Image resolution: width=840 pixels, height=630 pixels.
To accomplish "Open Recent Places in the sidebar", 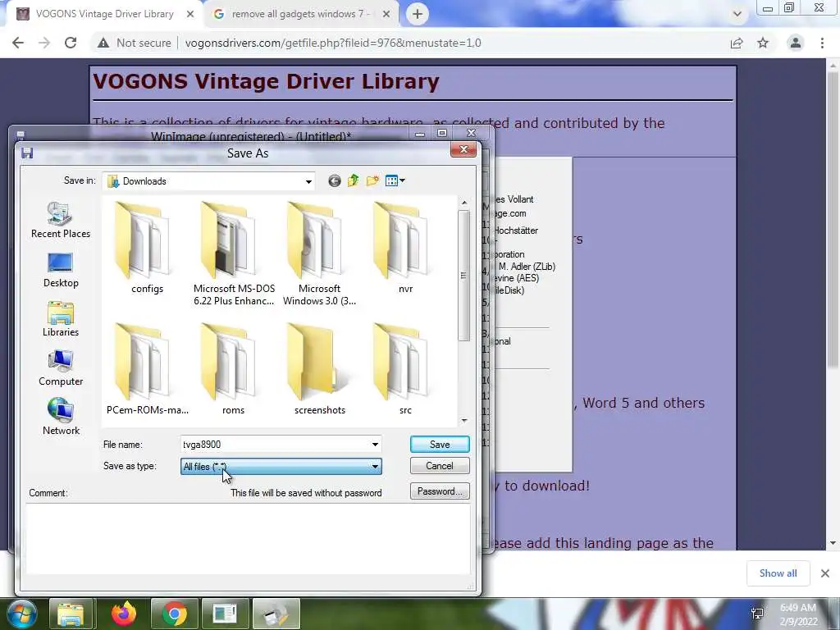I will [61, 220].
